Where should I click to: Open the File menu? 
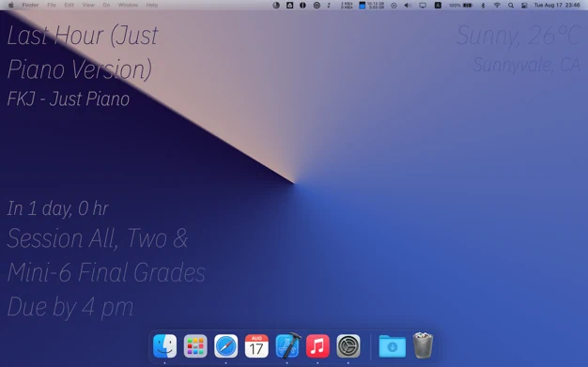52,5
